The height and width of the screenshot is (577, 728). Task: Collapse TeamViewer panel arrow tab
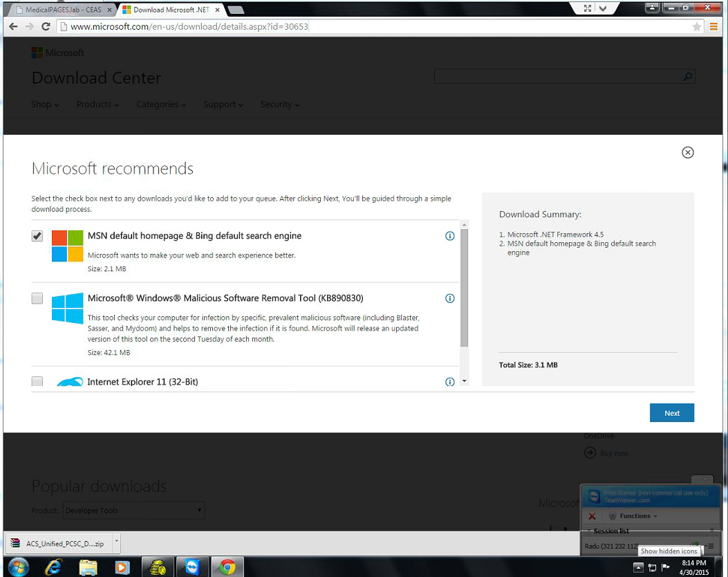[x=705, y=479]
